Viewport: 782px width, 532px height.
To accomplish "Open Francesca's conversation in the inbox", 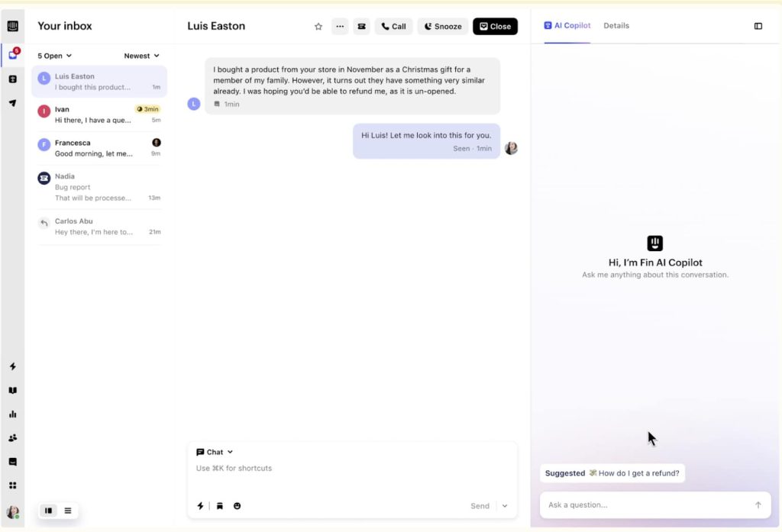I will (x=100, y=148).
